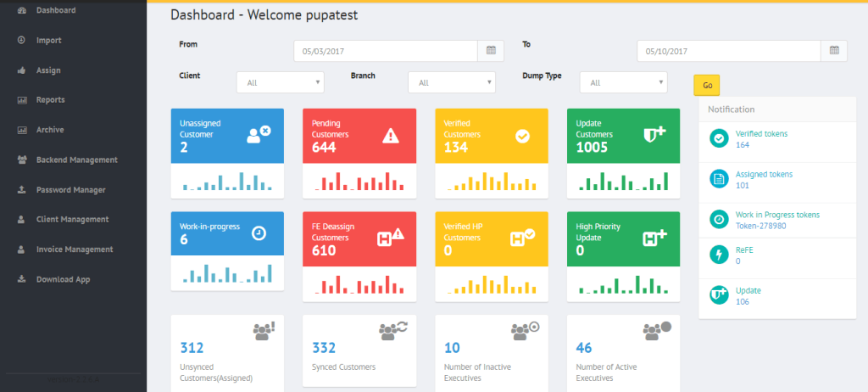
Task: Open the Reports menu item
Action: pyautogui.click(x=50, y=100)
